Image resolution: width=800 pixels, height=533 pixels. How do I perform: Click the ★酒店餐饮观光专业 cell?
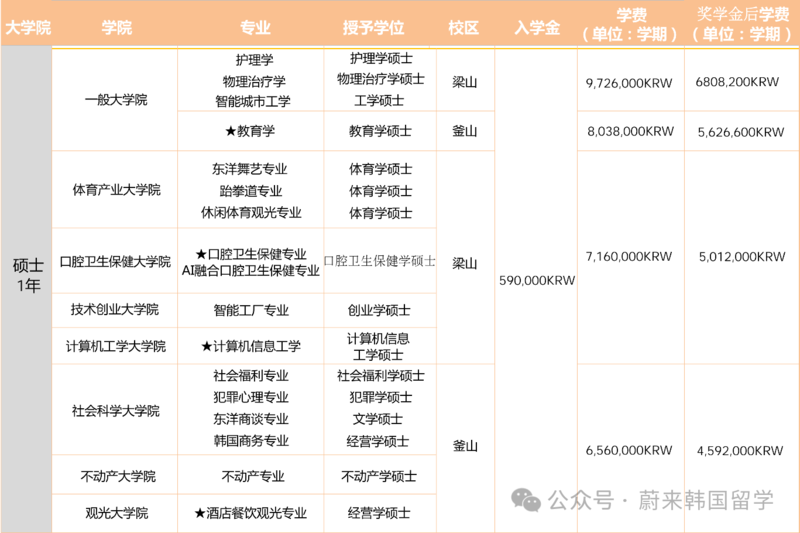(251, 514)
